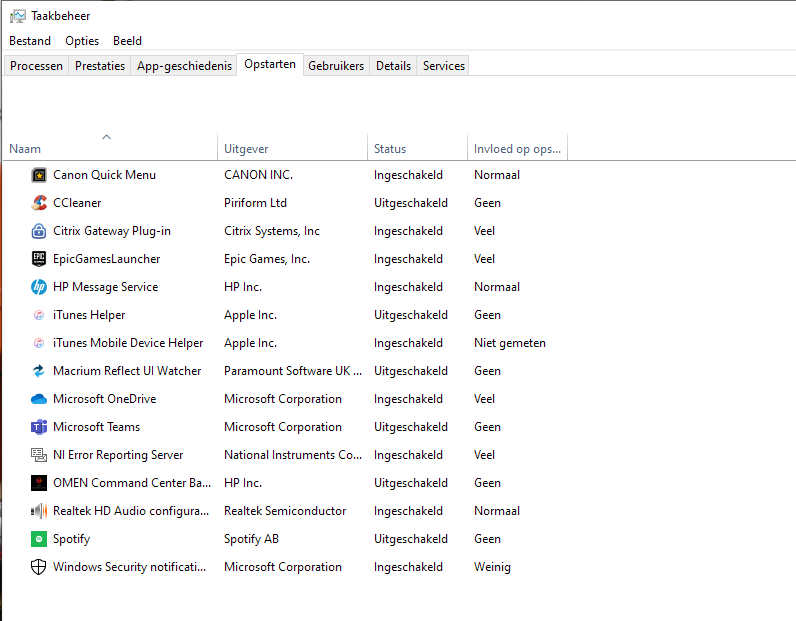Switch to the Gebruikers tab
This screenshot has width=796, height=621.
click(x=336, y=66)
